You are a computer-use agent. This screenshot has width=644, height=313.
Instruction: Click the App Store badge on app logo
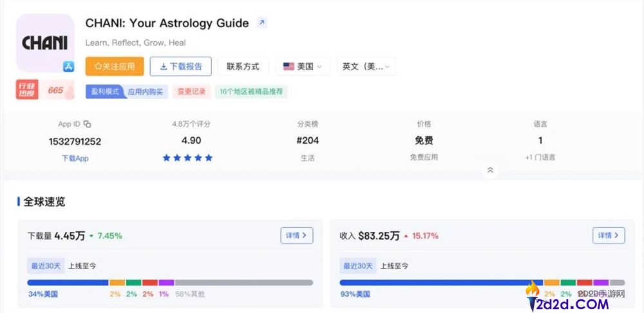click(69, 66)
